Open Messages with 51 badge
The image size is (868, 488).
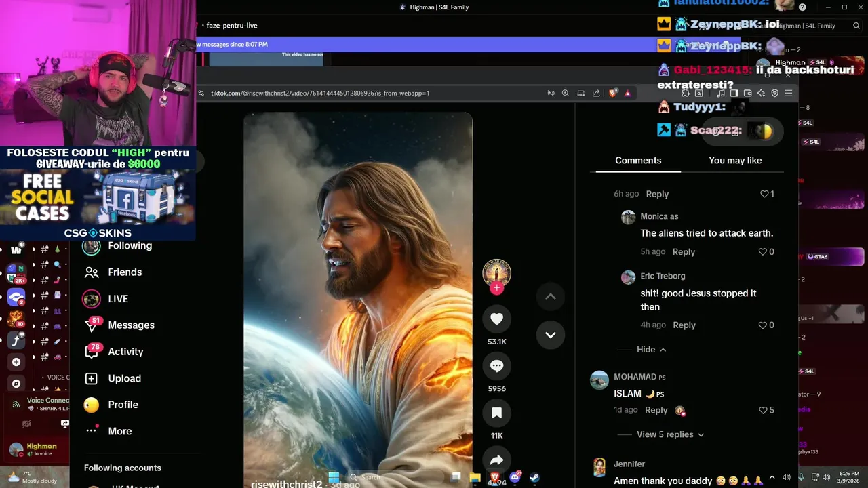(x=119, y=325)
